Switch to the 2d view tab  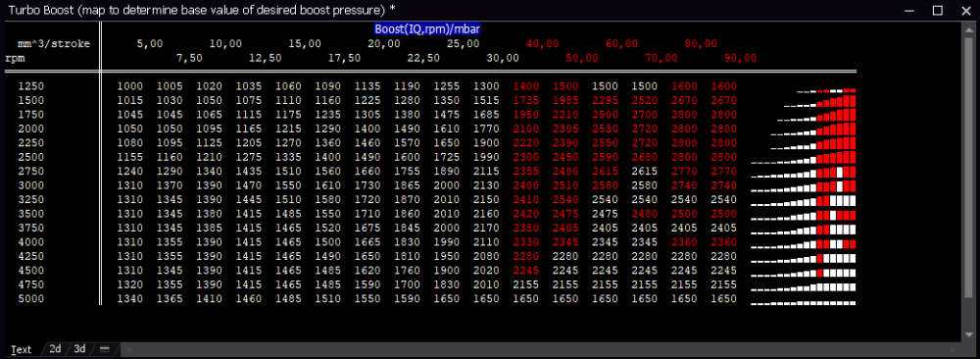(x=55, y=349)
